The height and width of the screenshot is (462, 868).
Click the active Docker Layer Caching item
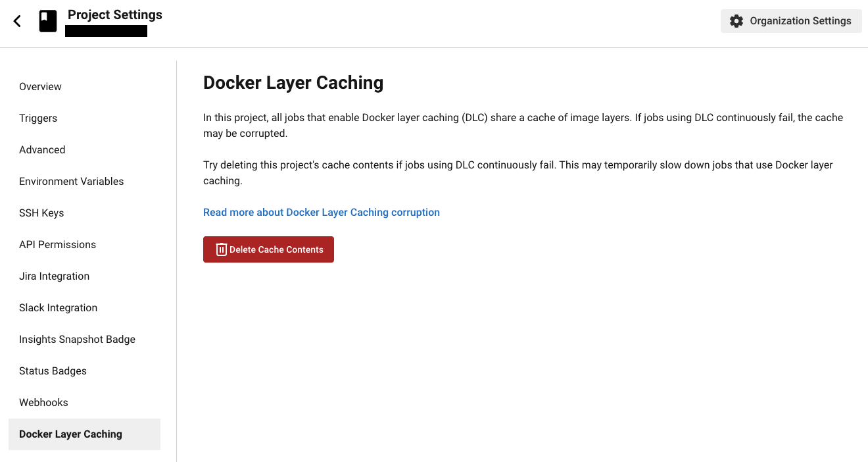[x=70, y=434]
